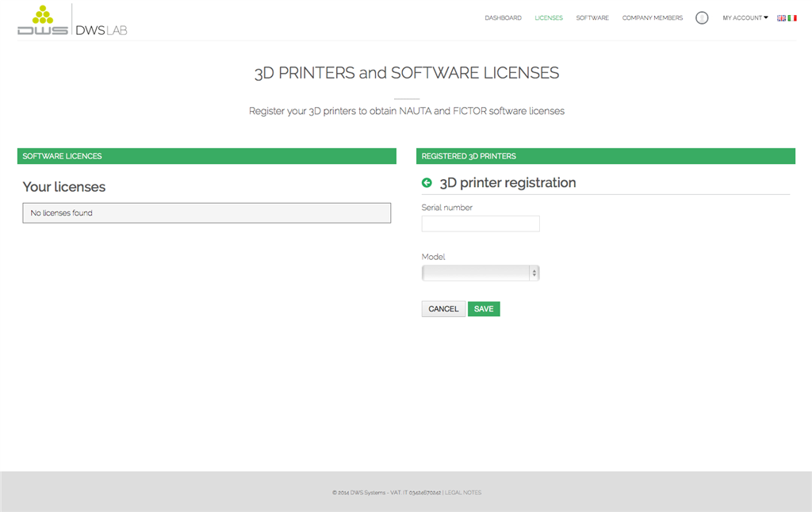Click the green back arrow icon
Screen dimensions: 812x512
coord(427,183)
